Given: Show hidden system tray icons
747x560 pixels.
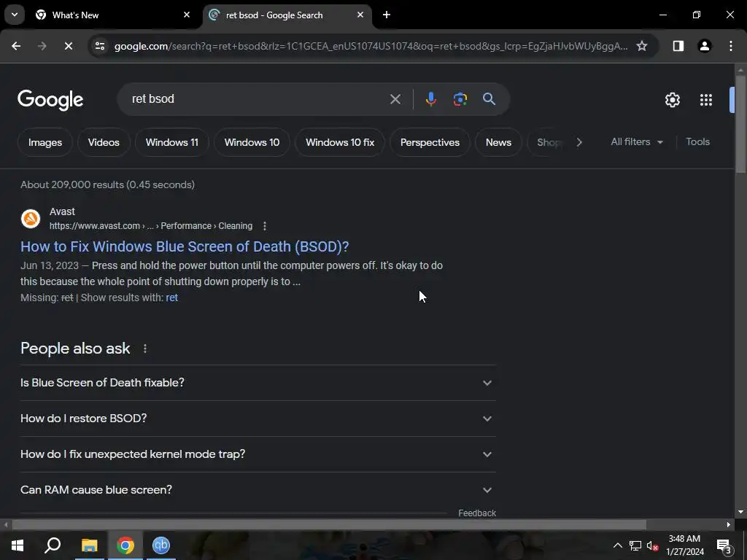Looking at the screenshot, I should tap(617, 545).
